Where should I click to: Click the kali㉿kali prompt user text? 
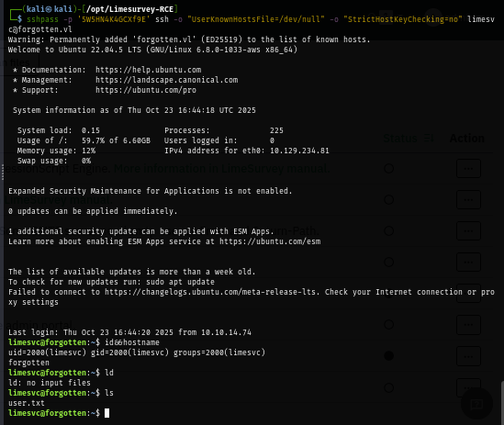[49, 9]
